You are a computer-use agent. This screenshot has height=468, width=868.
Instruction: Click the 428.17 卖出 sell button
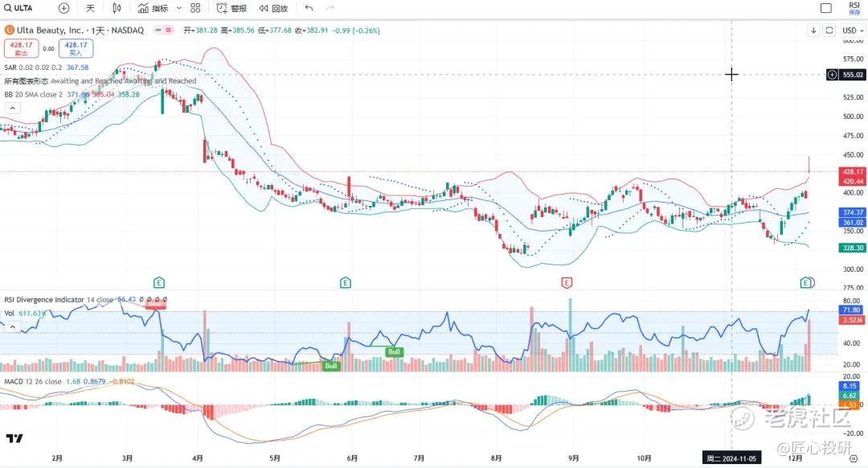point(21,49)
